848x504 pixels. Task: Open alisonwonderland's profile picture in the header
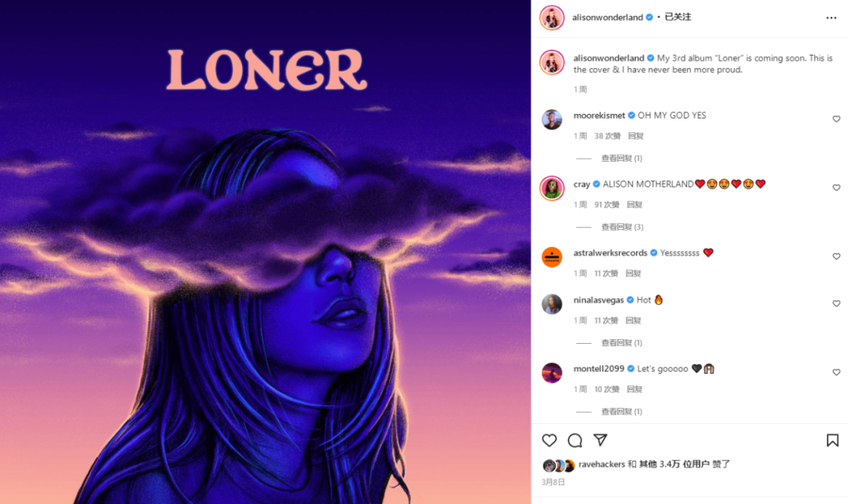pyautogui.click(x=552, y=18)
